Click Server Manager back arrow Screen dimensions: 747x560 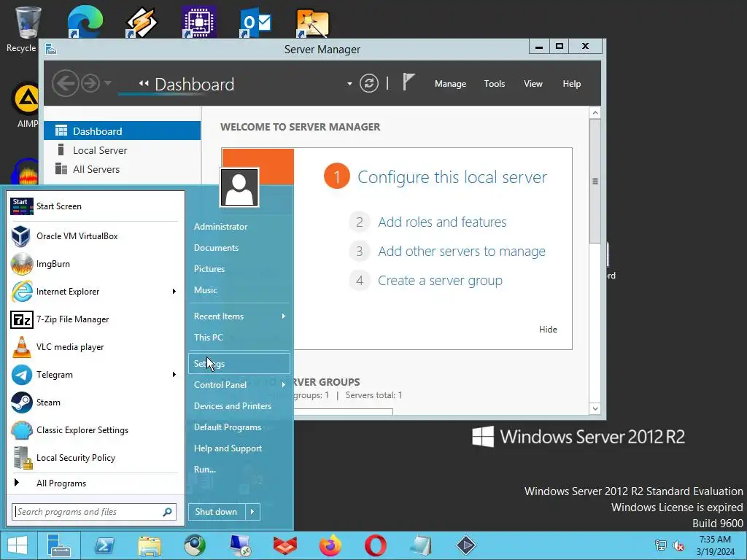pos(65,83)
